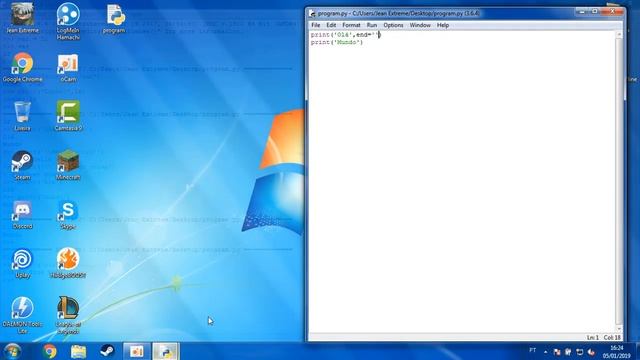640x360 pixels.
Task: Select the LogMeIn Hamachi desktop shortcut
Action: 68,21
